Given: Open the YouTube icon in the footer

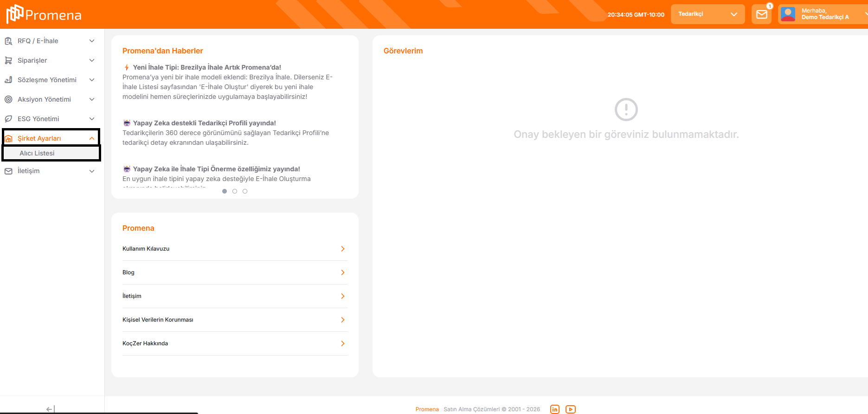Looking at the screenshot, I should point(571,409).
